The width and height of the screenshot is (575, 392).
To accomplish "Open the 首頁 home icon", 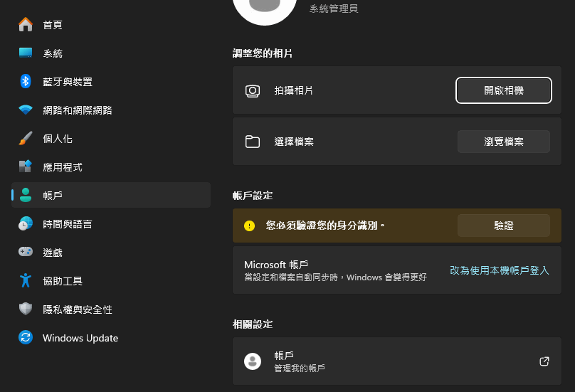I will [x=26, y=25].
